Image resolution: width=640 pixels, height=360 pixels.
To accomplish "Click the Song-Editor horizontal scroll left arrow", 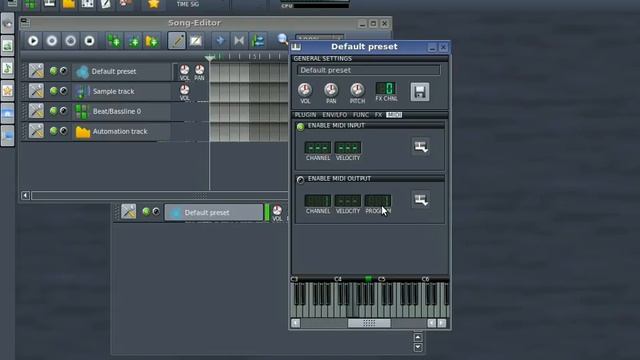I will tap(25, 196).
